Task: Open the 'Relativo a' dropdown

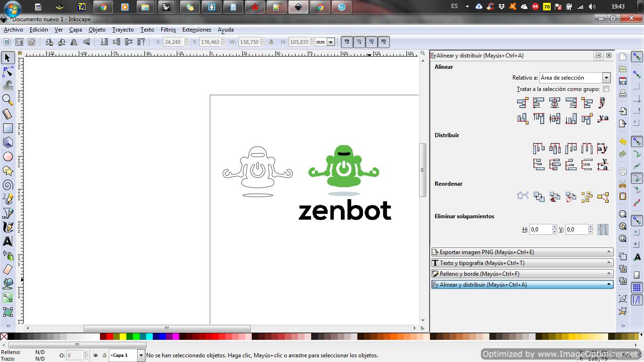Action: (575, 78)
